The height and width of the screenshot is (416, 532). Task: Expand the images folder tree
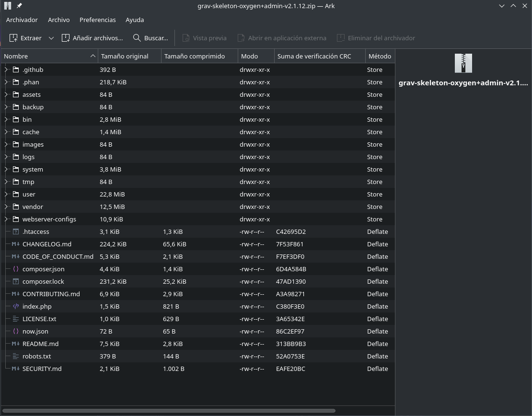(x=6, y=145)
